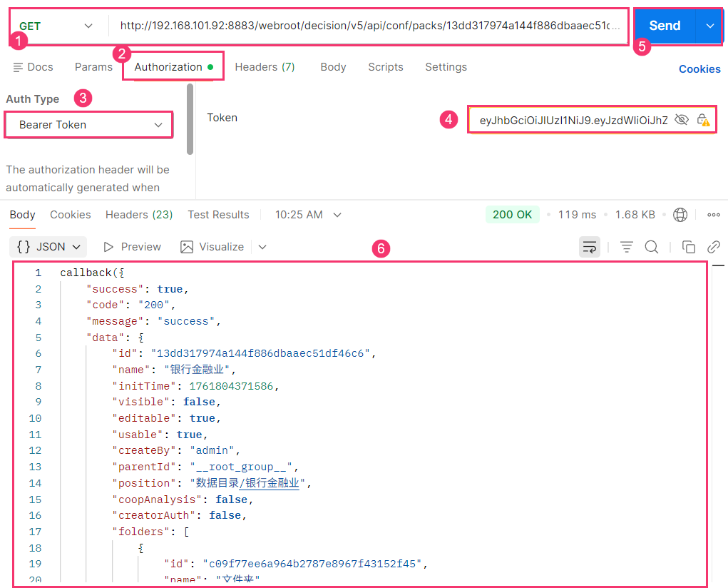Click the 1.68 KB response size

point(635,215)
